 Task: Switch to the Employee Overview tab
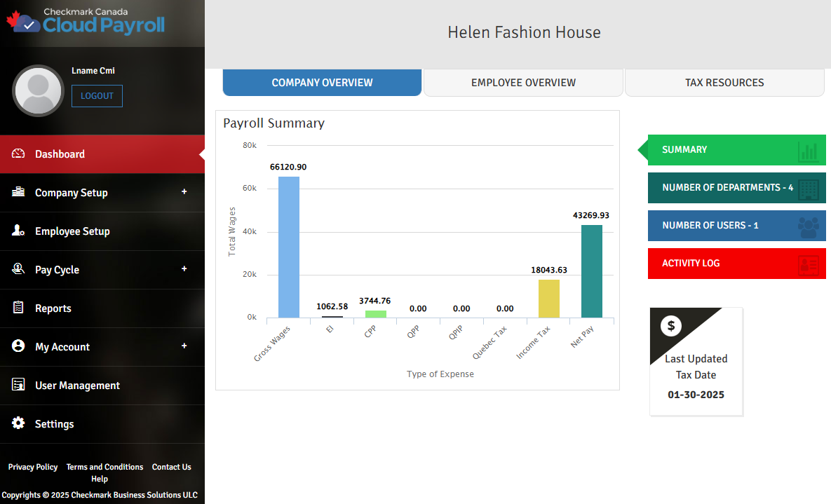[523, 83]
